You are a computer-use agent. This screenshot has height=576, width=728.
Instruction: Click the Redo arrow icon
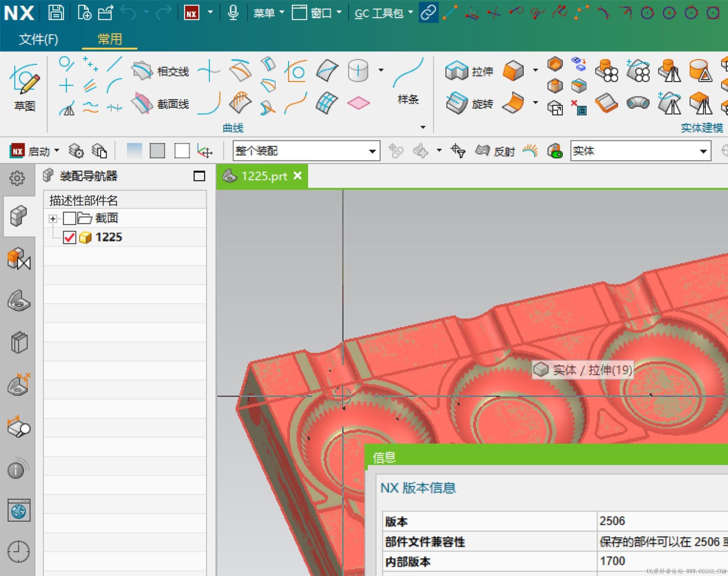click(x=164, y=13)
